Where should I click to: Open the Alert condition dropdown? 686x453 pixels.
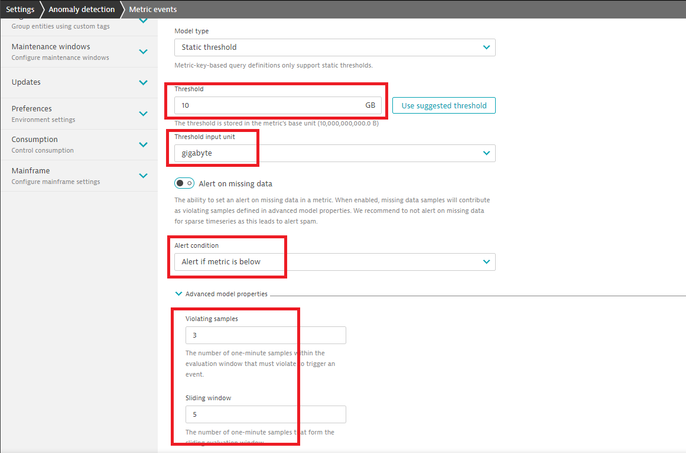[x=334, y=261]
